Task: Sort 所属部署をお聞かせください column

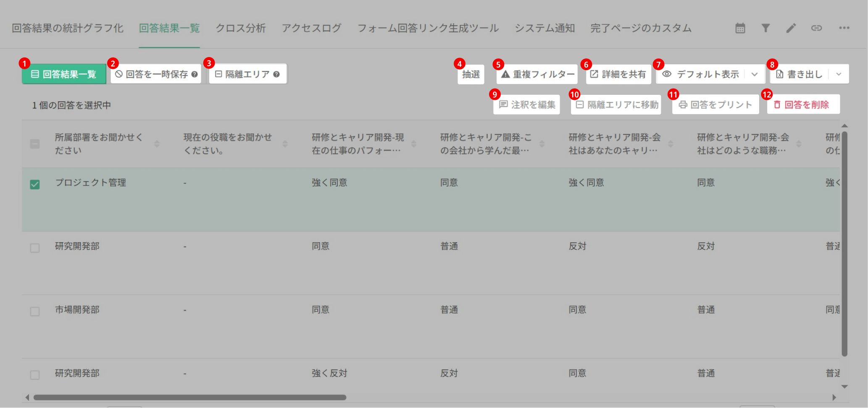Action: (x=157, y=144)
